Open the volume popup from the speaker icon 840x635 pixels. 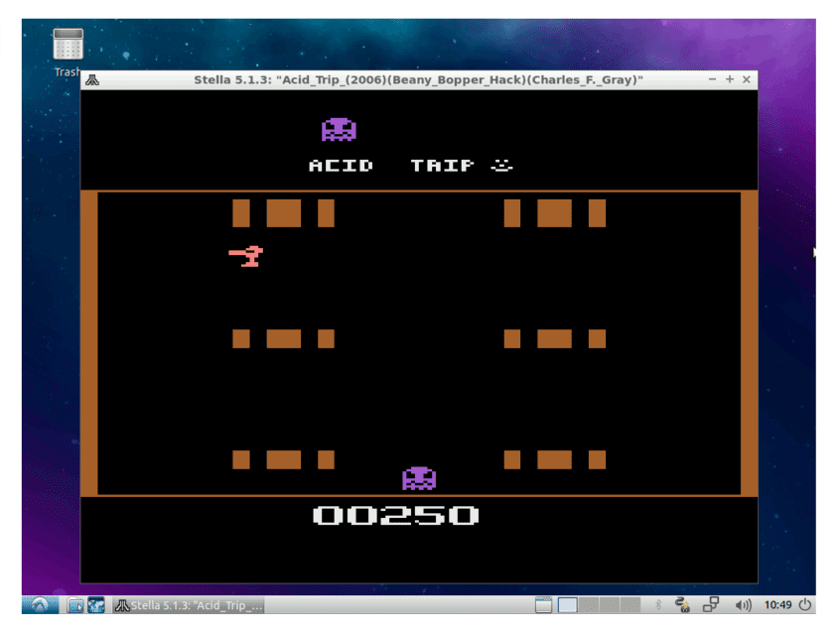click(744, 605)
